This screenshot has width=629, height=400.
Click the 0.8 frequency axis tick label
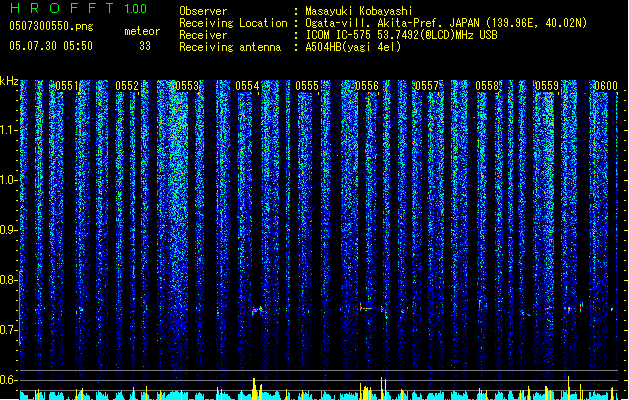pos(8,280)
